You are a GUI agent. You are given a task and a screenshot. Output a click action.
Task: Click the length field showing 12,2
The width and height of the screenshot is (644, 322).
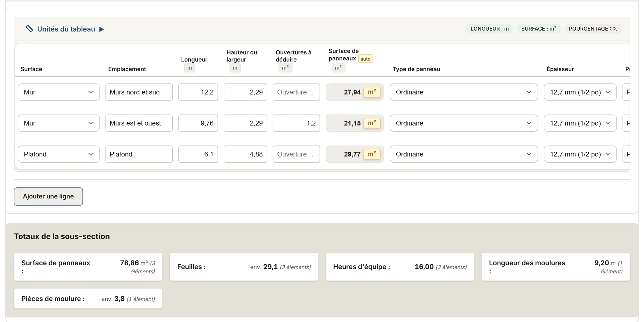click(198, 92)
